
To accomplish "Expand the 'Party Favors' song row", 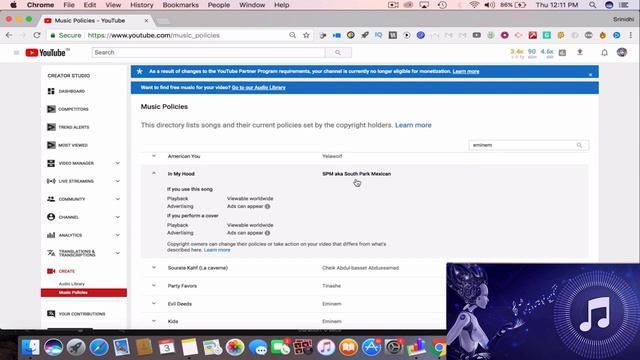I will 154,286.
